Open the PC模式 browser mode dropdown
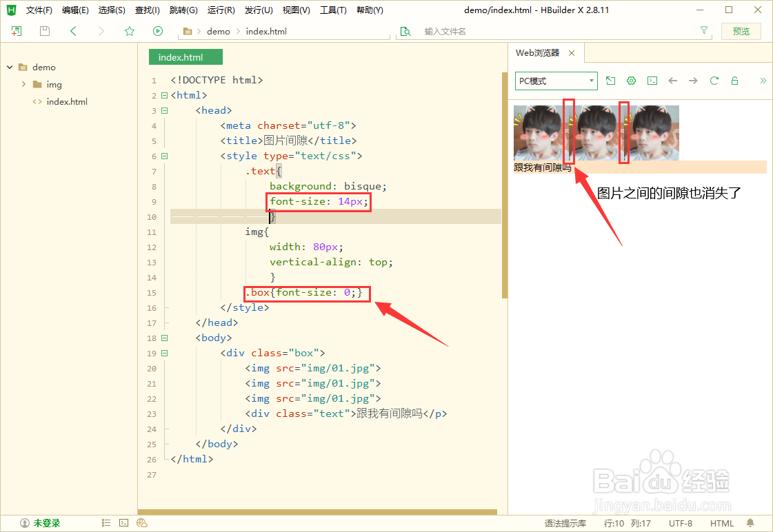This screenshot has height=532, width=773. tap(556, 81)
